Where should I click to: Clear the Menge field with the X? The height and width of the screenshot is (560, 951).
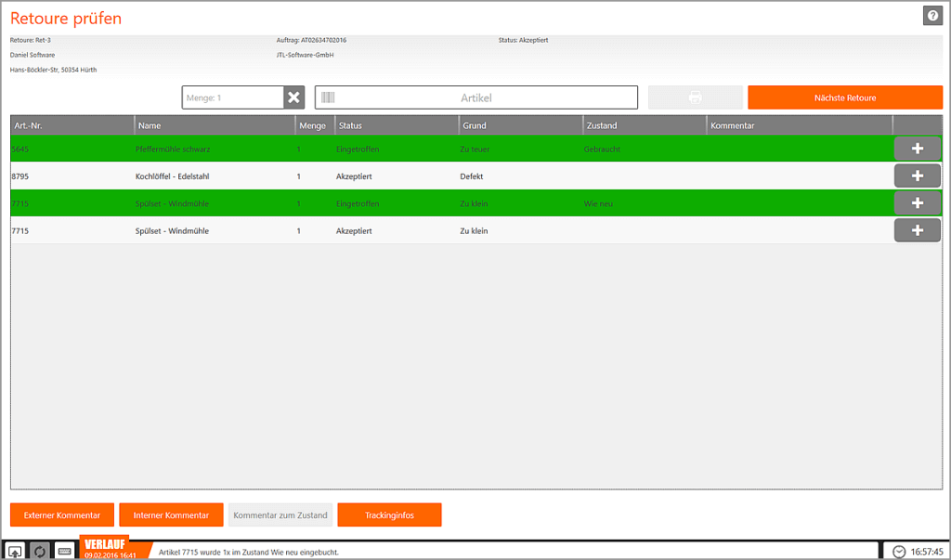click(293, 98)
